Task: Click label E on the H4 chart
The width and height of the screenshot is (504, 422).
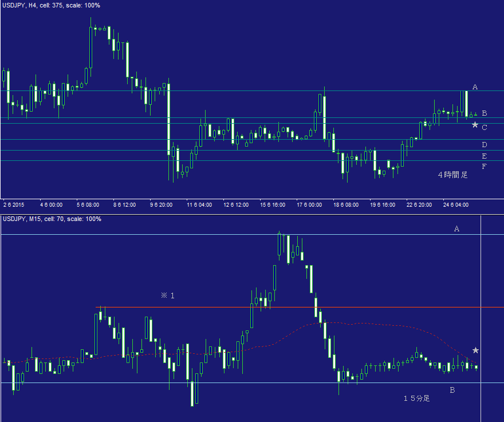Action: [x=485, y=156]
